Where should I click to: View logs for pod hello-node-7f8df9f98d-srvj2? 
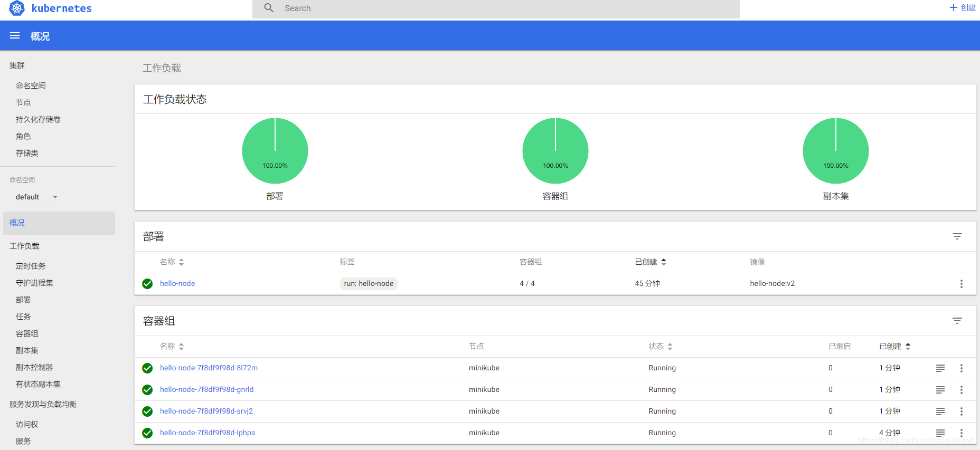click(940, 411)
